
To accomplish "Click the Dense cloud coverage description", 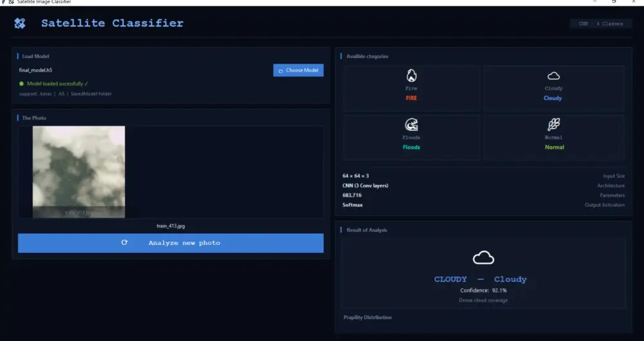I will 484,300.
